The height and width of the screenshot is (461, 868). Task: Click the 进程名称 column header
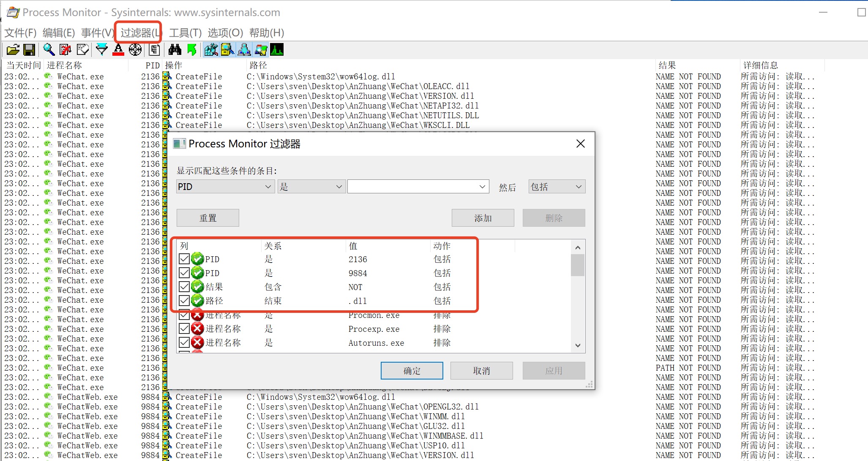click(86, 65)
